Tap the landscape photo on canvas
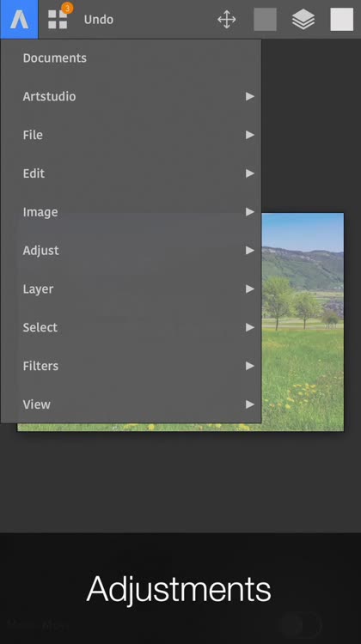This screenshot has width=361, height=644. pyautogui.click(x=303, y=322)
